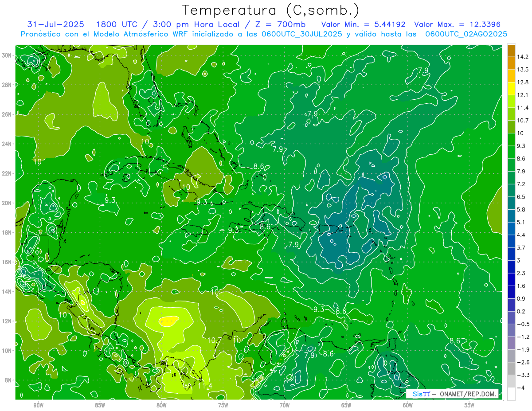This screenshot has width=532, height=411.
Task: Click the 55W longitude axis label
Action: pos(469,405)
